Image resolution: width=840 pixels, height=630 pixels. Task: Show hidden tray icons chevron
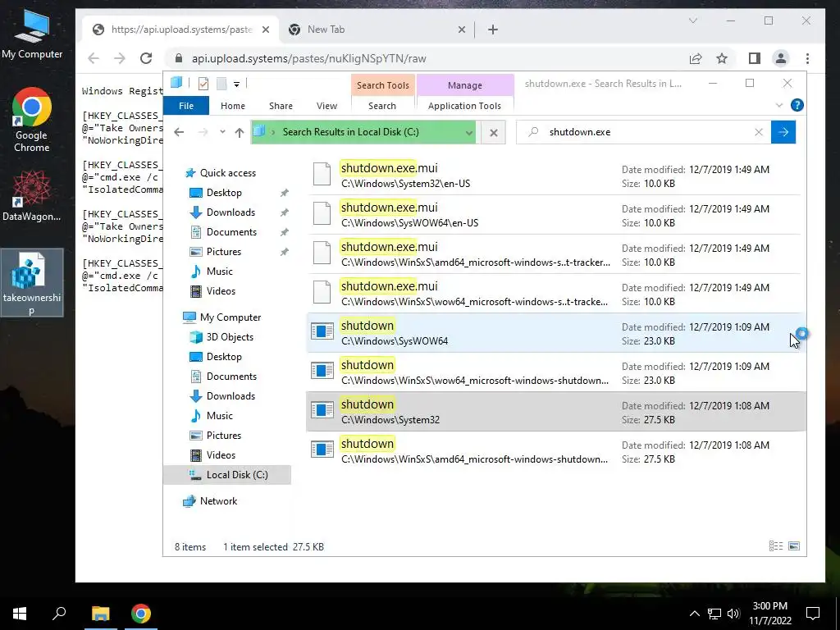[x=694, y=614]
